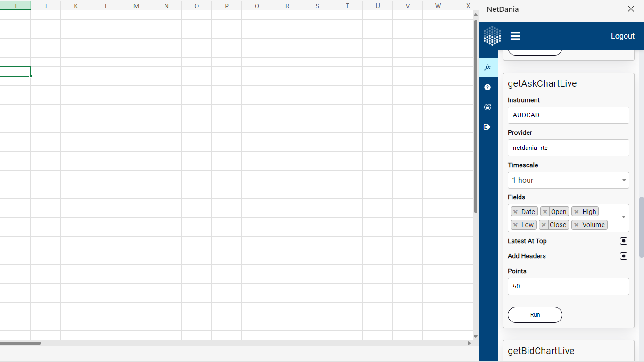The height and width of the screenshot is (362, 644).
Task: Click the horizontal scrollbar thumb
Action: pyautogui.click(x=20, y=343)
